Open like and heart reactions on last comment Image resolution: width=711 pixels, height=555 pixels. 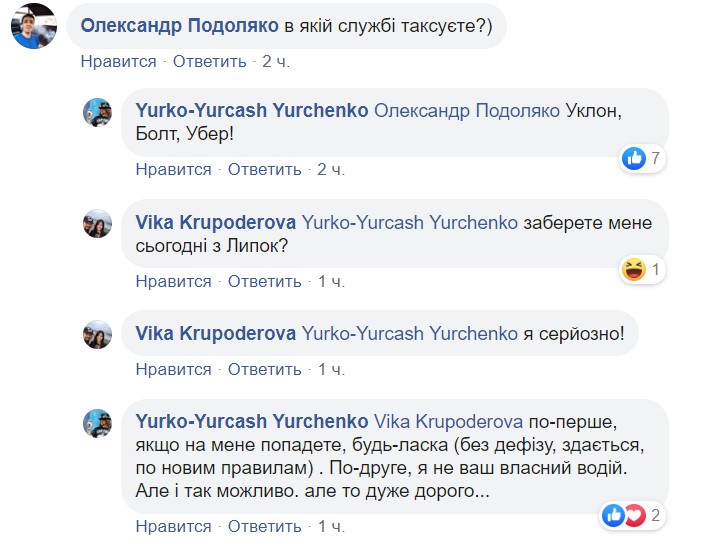(x=632, y=516)
